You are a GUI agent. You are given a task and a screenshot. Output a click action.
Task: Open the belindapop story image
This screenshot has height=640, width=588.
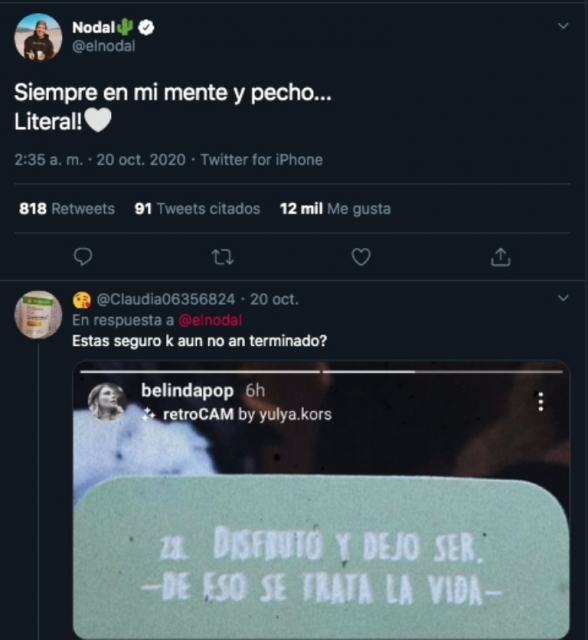(x=321, y=500)
